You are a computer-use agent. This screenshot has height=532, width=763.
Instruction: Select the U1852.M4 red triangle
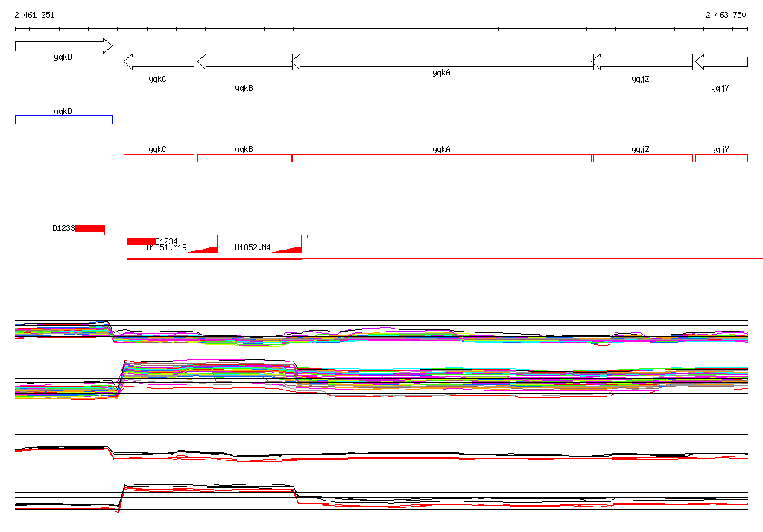point(287,249)
